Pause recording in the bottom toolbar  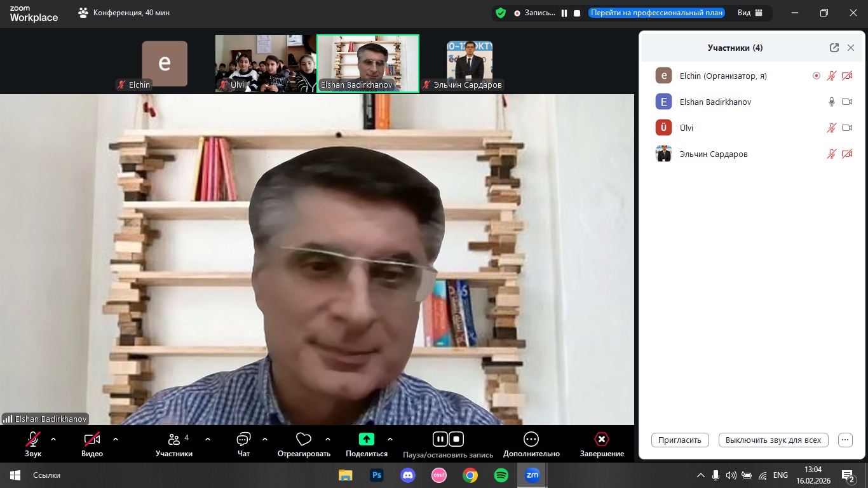(440, 439)
